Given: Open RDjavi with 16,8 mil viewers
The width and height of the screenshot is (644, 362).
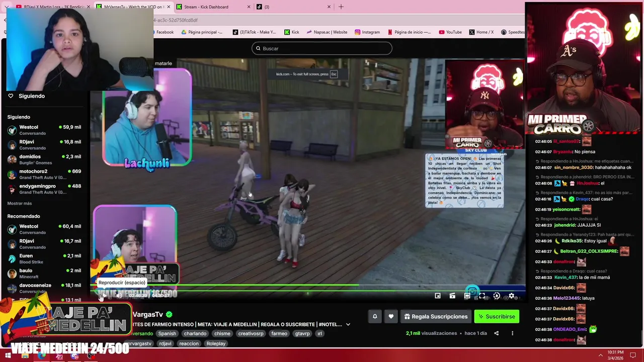Looking at the screenshot, I should pos(44,145).
